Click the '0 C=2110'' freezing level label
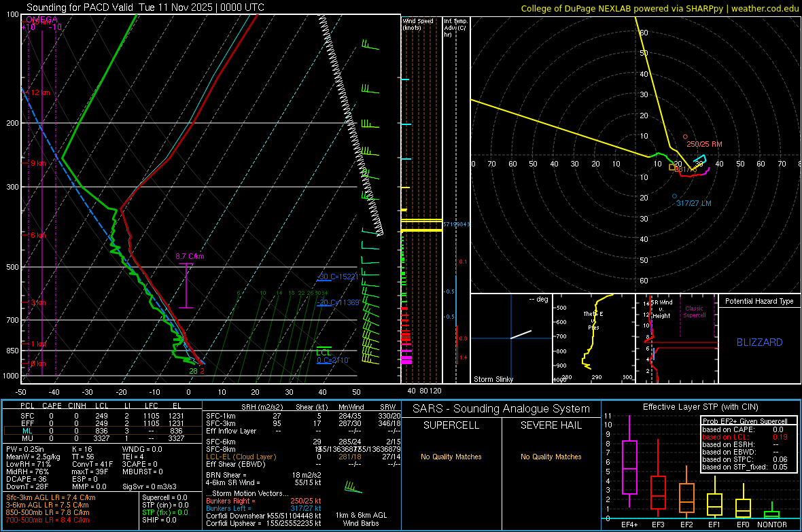Screen dimensions: 802x532 (333, 360)
